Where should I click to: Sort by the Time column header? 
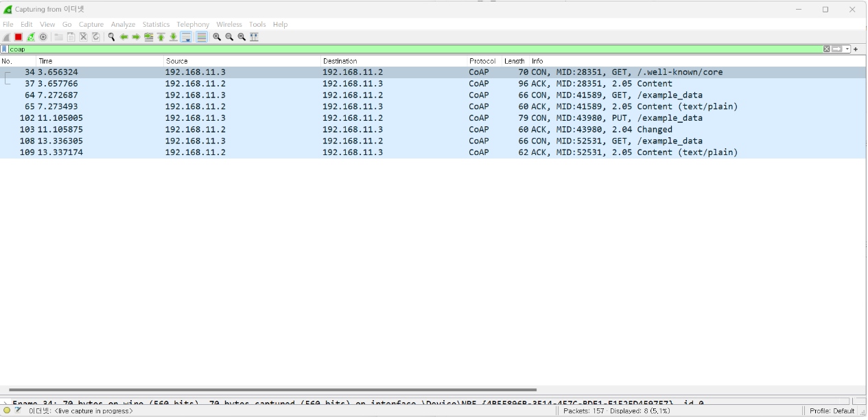tap(100, 61)
